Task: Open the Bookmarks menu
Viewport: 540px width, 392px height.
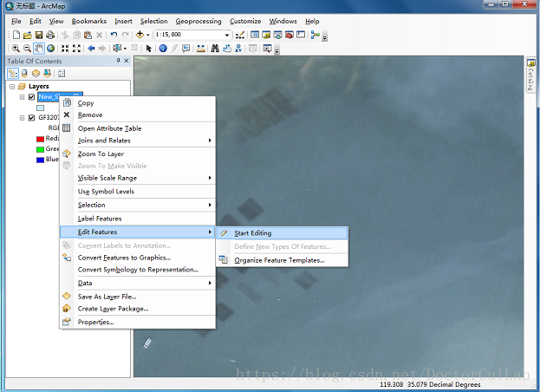Action: coord(89,22)
